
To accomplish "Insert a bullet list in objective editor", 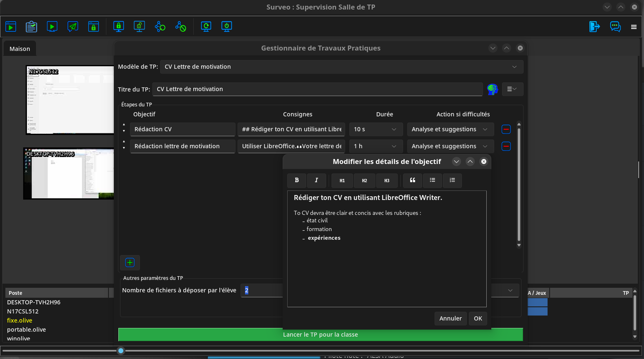I will coord(433,181).
